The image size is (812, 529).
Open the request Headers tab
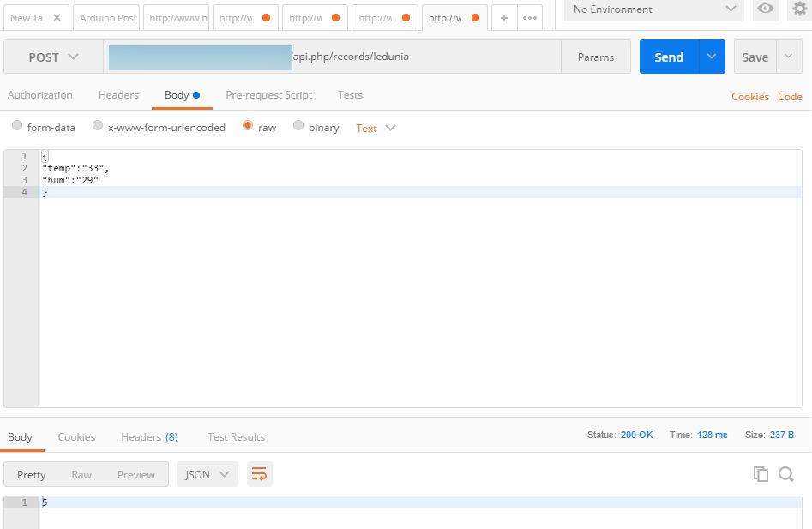[118, 94]
